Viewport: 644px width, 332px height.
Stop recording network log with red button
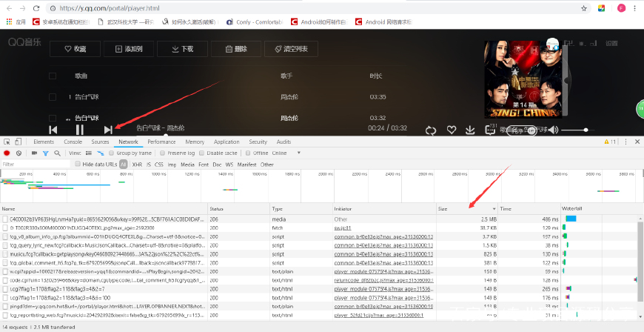[7, 153]
